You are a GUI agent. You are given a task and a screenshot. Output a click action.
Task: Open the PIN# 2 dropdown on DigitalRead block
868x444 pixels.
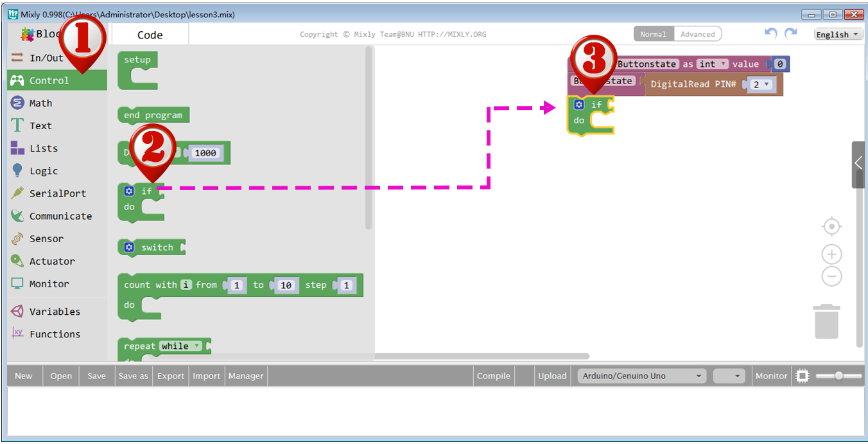(x=760, y=84)
